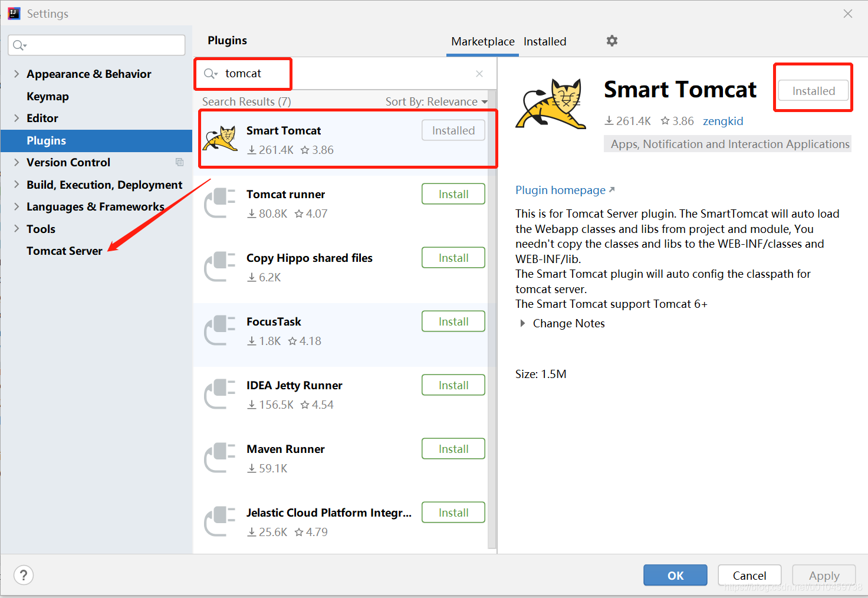868x598 pixels.
Task: Expand the Change Notes section
Action: [x=522, y=323]
